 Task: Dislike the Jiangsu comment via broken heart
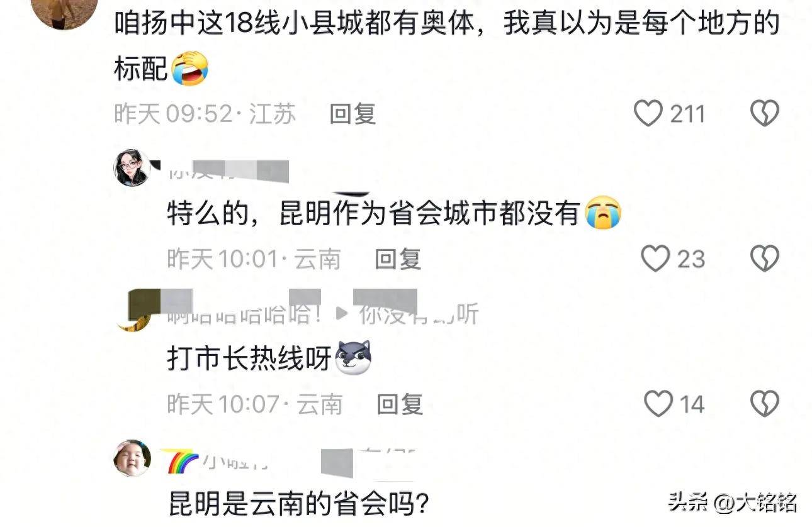point(765,114)
